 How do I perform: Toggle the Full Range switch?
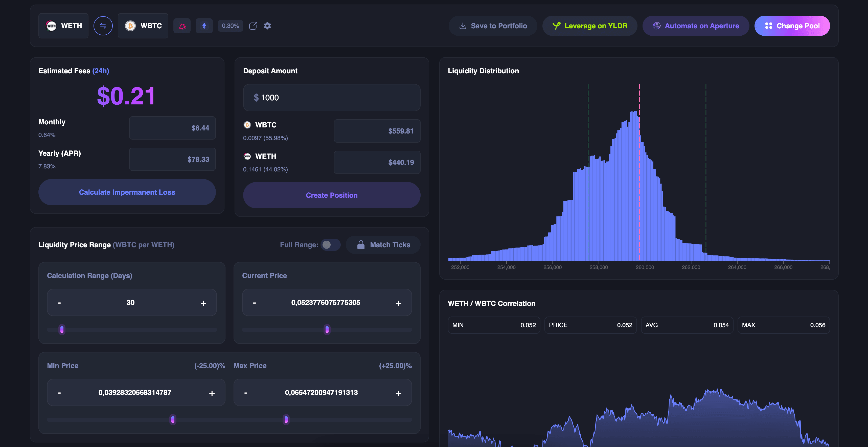click(x=330, y=245)
